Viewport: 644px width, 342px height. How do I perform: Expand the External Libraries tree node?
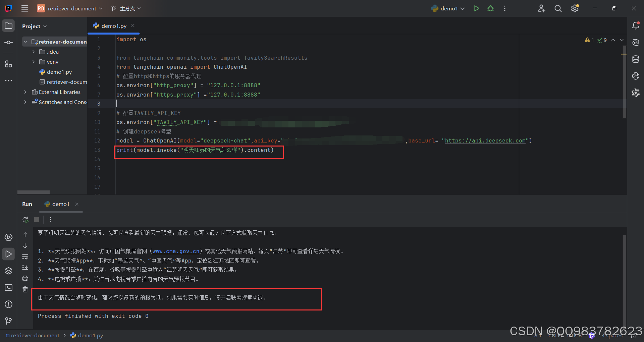25,92
